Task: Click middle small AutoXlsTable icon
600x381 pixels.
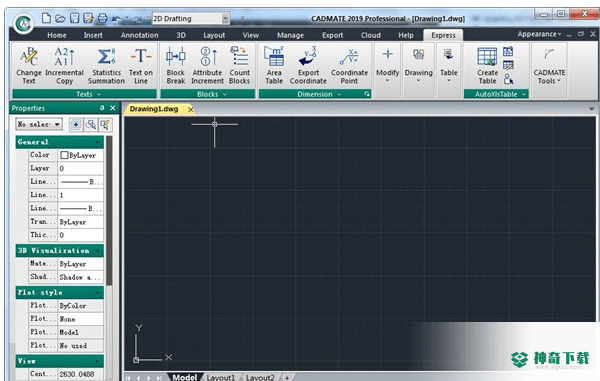Action: 508,65
